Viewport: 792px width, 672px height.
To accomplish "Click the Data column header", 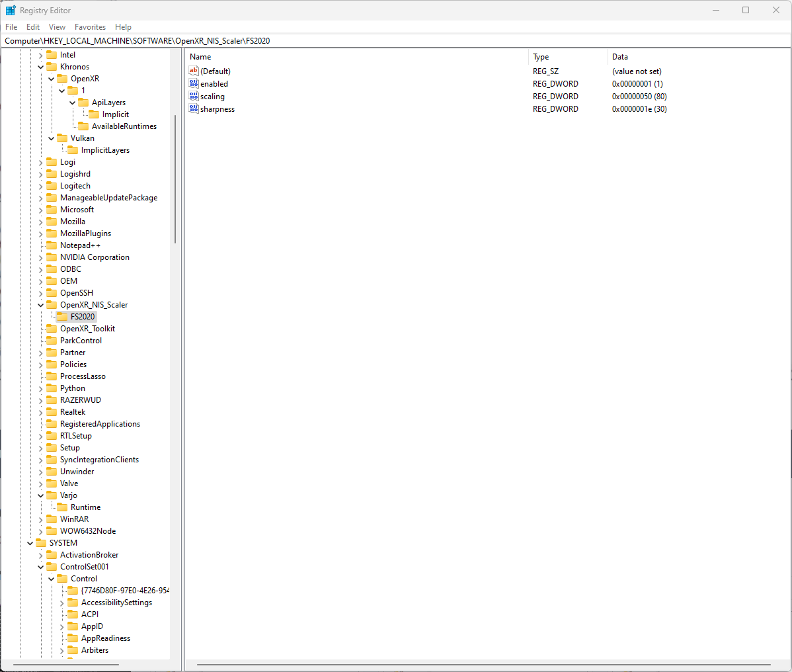I will [x=699, y=57].
